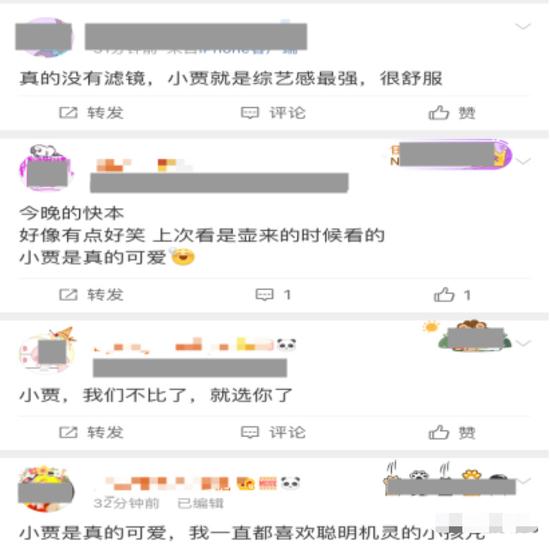Like the 今晚的快本 post with 1 like

coord(452,295)
